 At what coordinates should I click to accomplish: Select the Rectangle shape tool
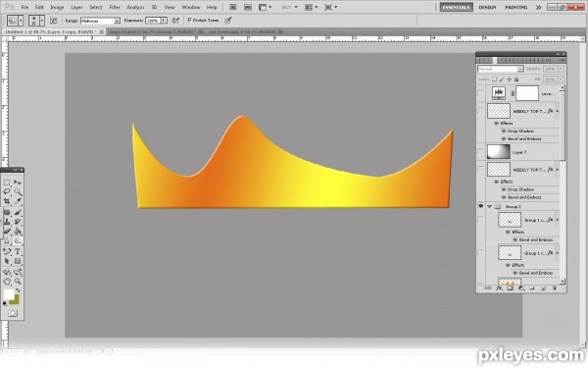(x=18, y=261)
